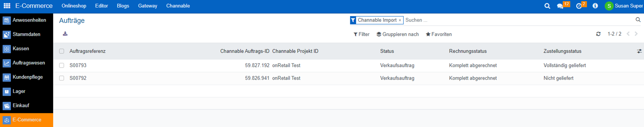Check the box for order S00793
This screenshot has height=127, width=644.
(x=61, y=66)
